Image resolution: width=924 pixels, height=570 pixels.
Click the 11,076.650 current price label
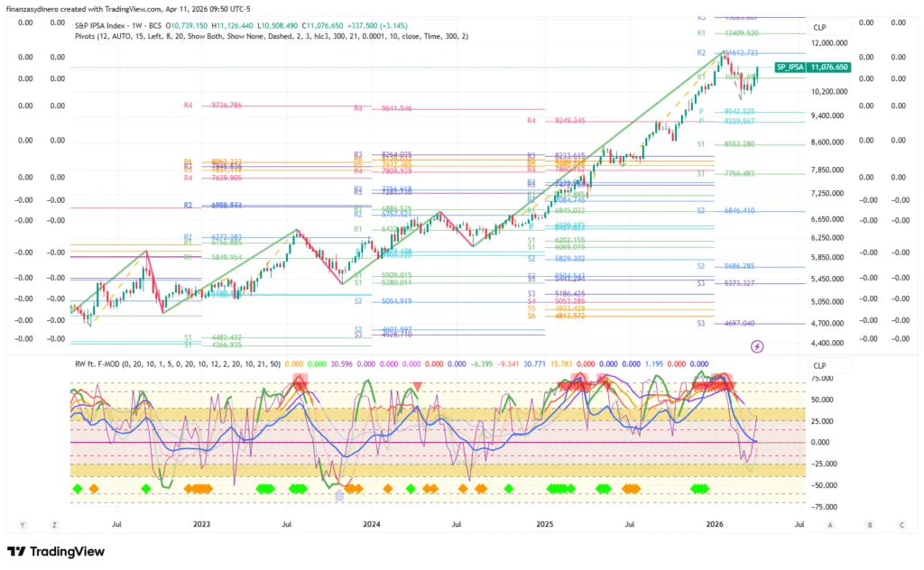tap(830, 67)
